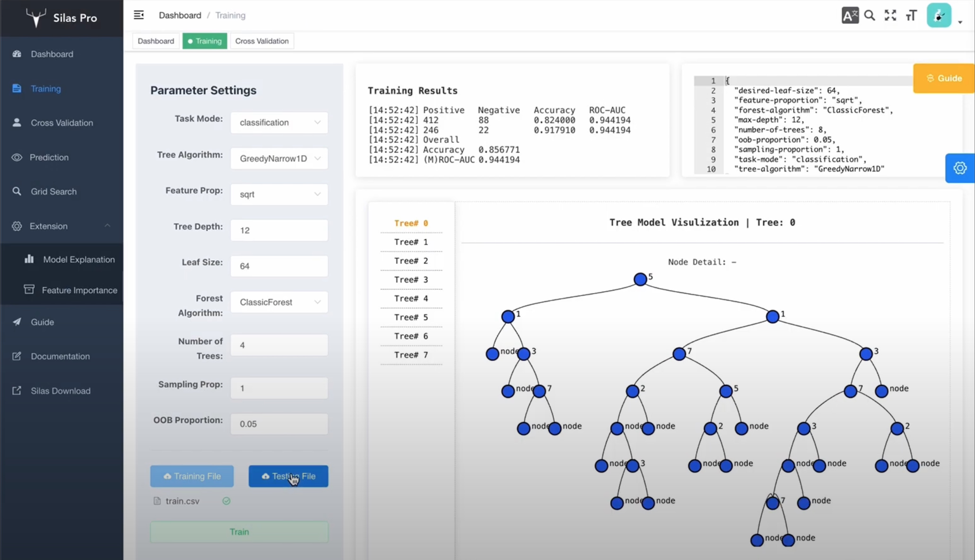975x560 pixels.
Task: Open the blue settings gear panel
Action: pos(960,168)
